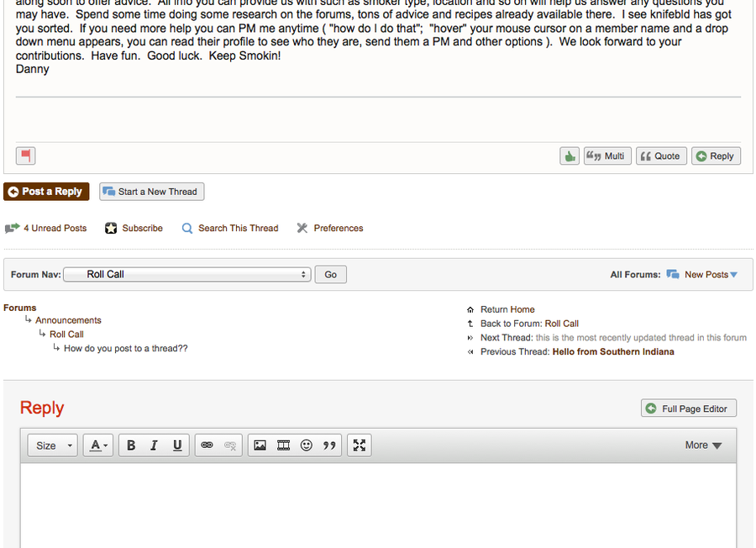Open Hello from Southern Indiana thread
Image resolution: width=756 pixels, height=548 pixels.
tap(612, 351)
